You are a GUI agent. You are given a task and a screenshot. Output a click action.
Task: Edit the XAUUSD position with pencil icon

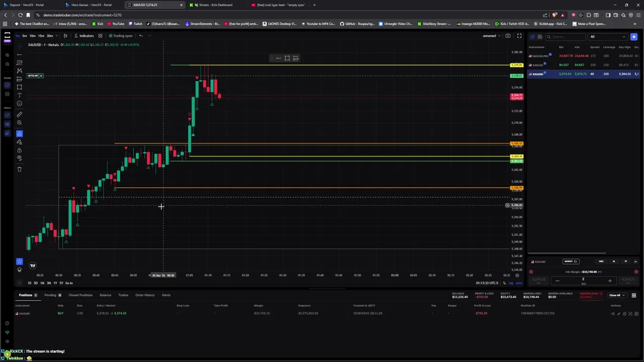click(x=619, y=314)
